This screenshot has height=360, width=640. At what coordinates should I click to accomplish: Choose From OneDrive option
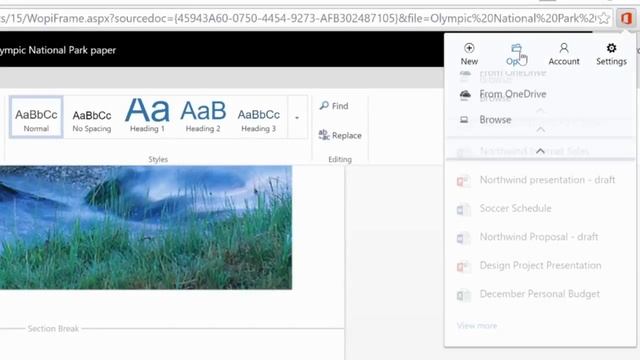coord(513,94)
